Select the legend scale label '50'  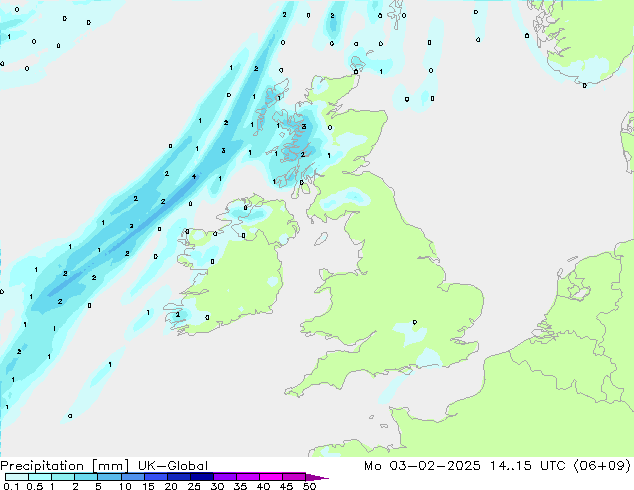(309, 486)
